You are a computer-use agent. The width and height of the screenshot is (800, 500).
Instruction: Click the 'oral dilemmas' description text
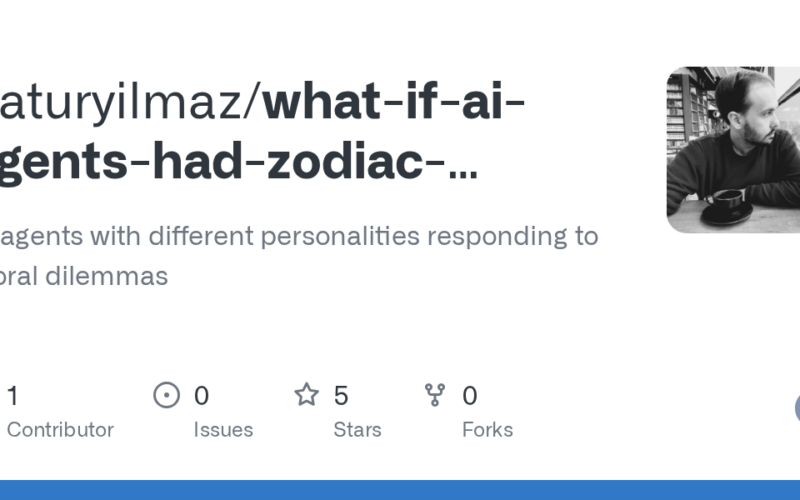(x=84, y=276)
